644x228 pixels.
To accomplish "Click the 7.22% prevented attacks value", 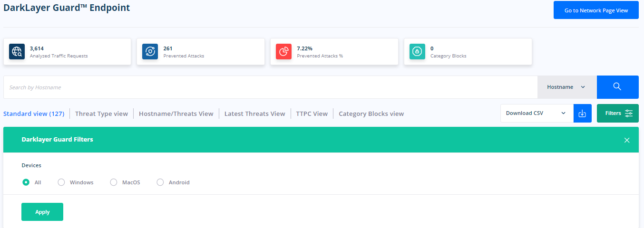I will (305, 48).
